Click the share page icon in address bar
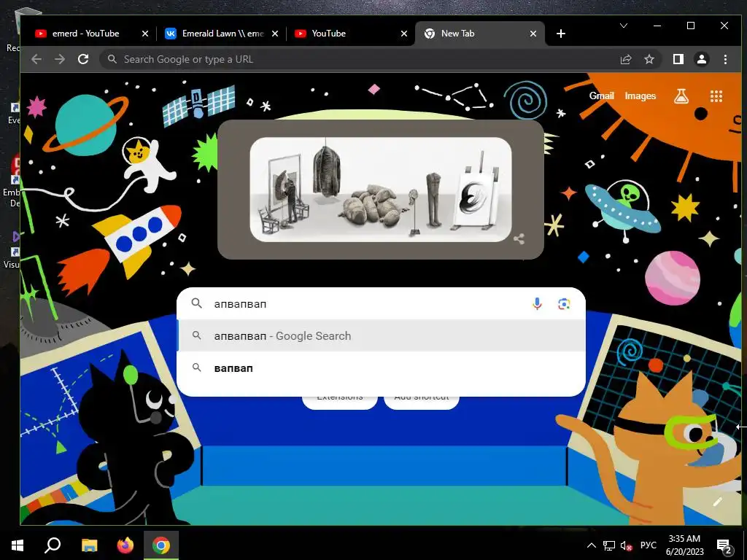 click(x=625, y=59)
